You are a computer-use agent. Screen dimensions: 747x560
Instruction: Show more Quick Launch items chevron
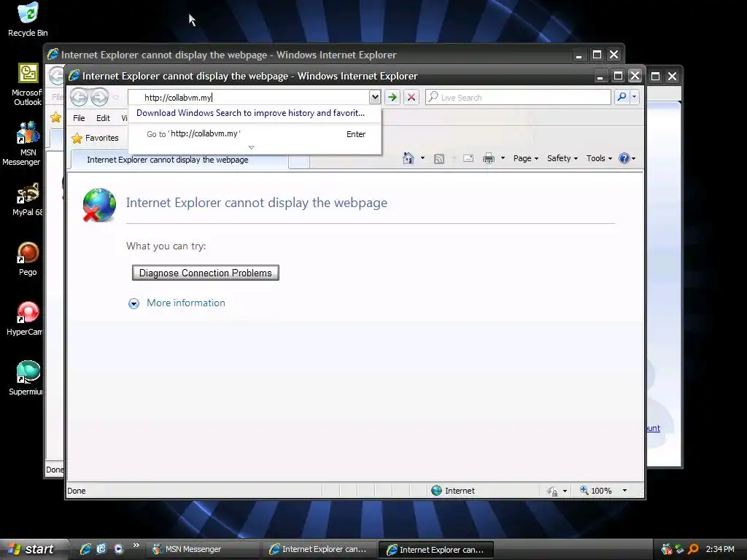tap(136, 545)
